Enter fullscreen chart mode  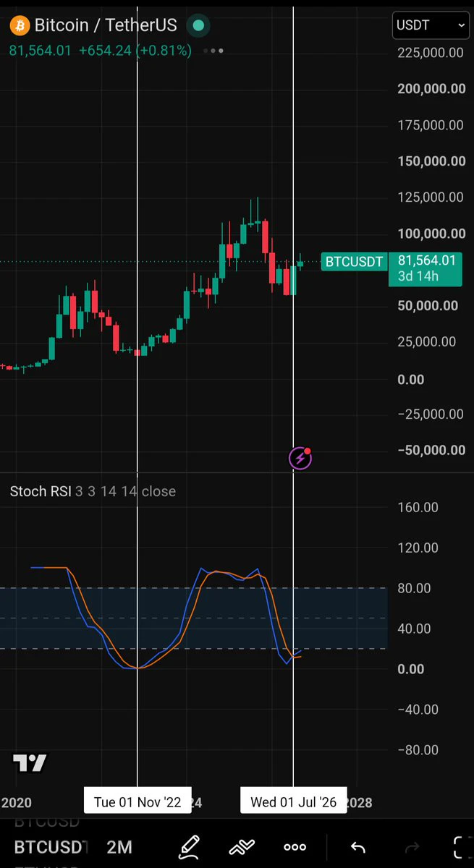tap(462, 847)
